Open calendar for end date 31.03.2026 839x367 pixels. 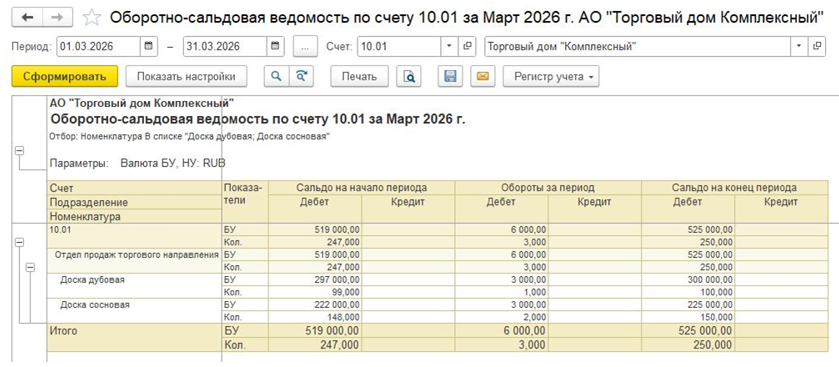coord(275,46)
